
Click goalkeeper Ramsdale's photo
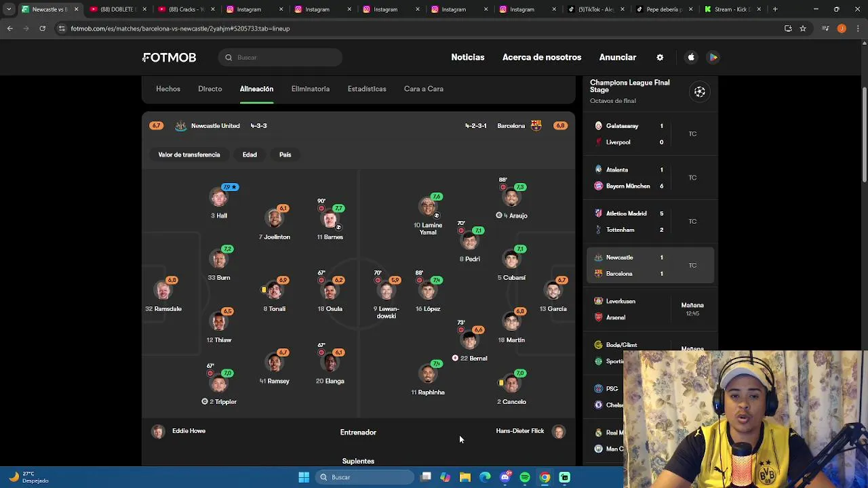(x=163, y=291)
